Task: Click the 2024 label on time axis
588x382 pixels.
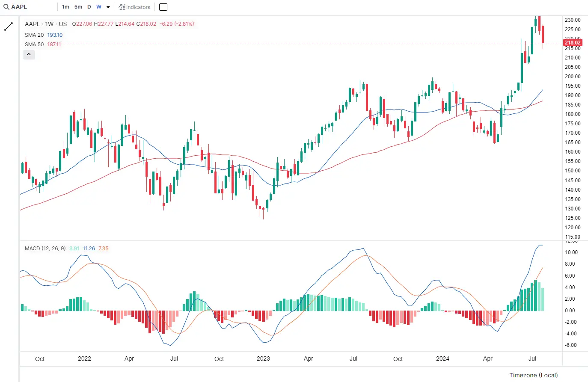Action: (442, 359)
